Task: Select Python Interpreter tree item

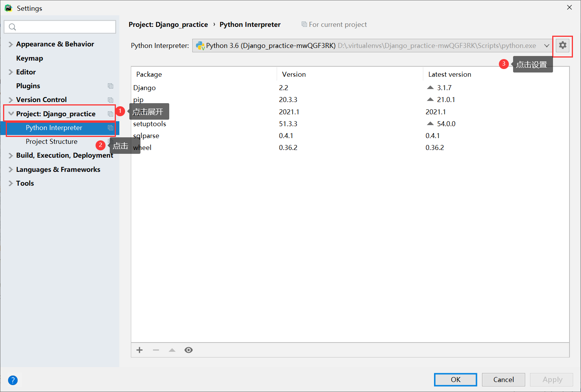Action: click(x=61, y=128)
